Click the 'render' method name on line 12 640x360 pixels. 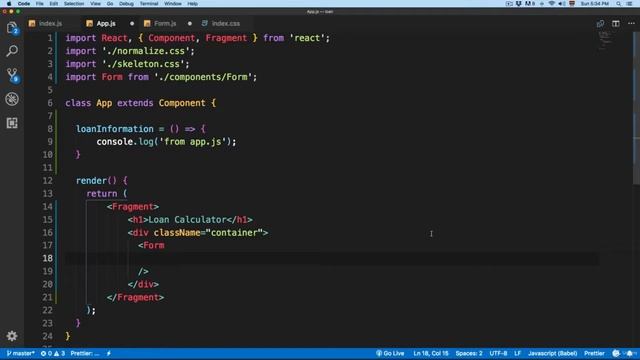pos(91,180)
